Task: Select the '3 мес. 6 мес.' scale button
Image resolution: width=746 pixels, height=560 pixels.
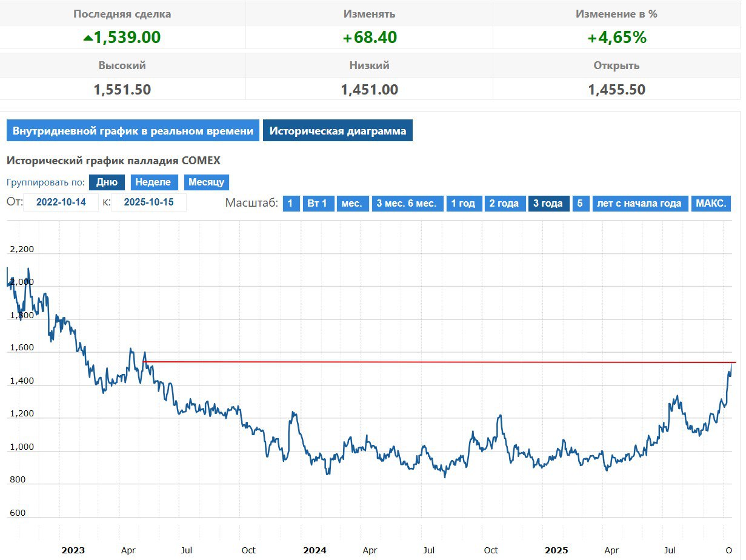Action: [x=407, y=204]
